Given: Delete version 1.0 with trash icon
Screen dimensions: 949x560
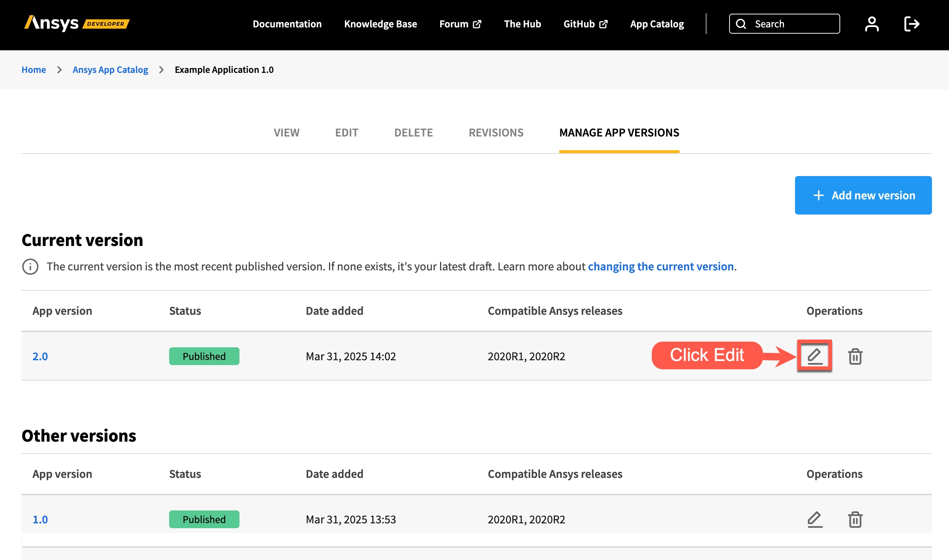Looking at the screenshot, I should 855,520.
